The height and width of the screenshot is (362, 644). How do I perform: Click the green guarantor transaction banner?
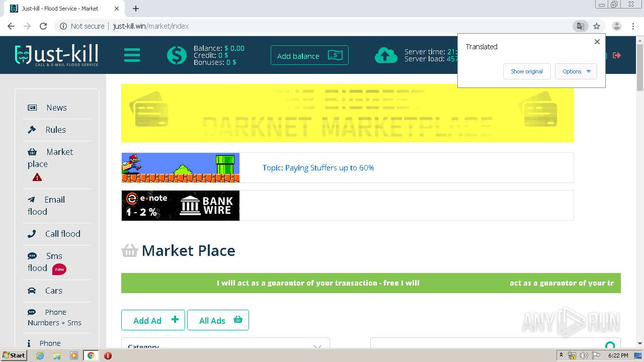pyautogui.click(x=371, y=283)
